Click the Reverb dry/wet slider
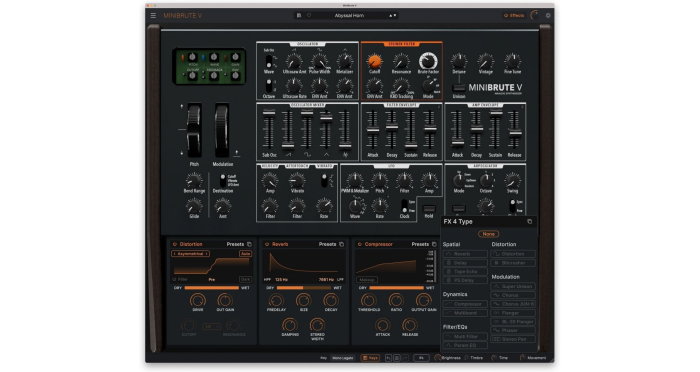 (x=304, y=288)
